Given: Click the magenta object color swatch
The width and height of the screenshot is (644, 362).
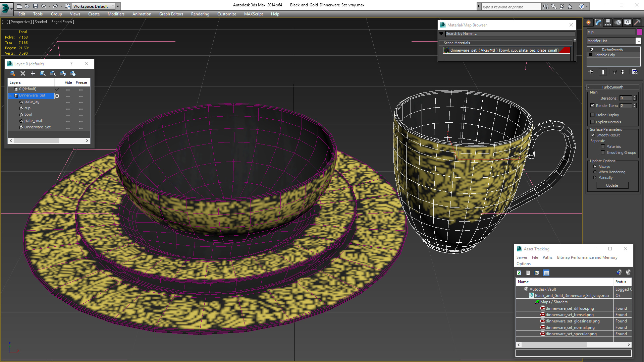Looking at the screenshot, I should [x=640, y=32].
